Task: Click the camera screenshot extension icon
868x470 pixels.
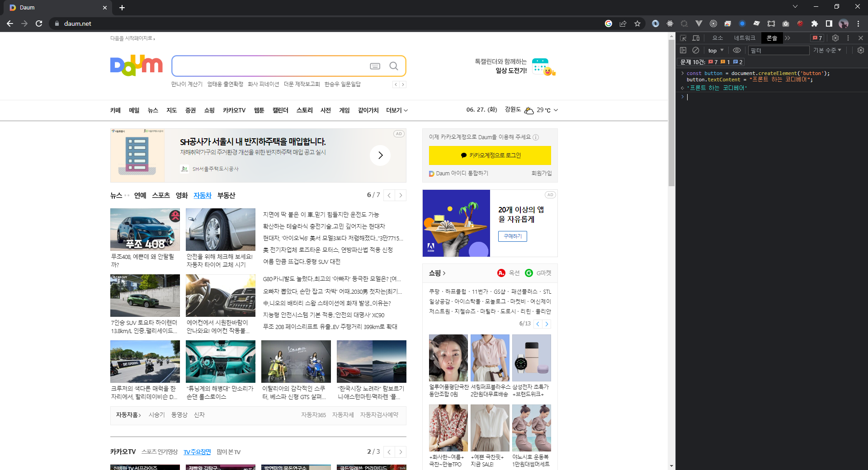Action: coord(786,23)
